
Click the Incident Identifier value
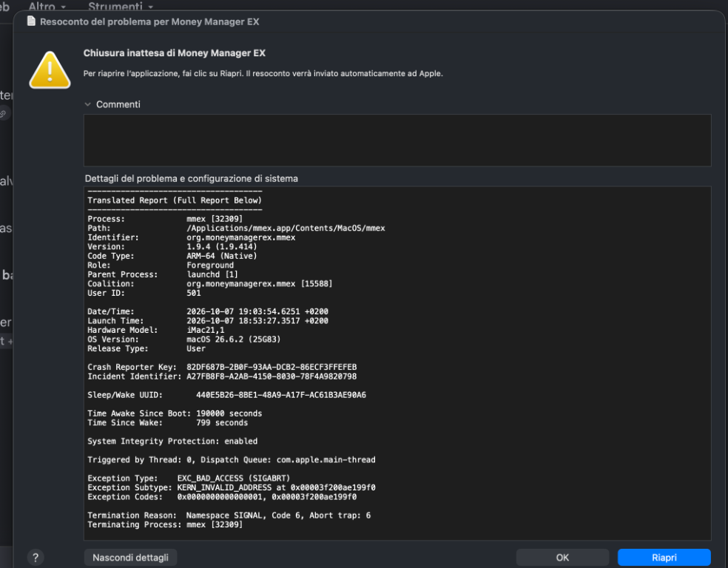coord(272,376)
